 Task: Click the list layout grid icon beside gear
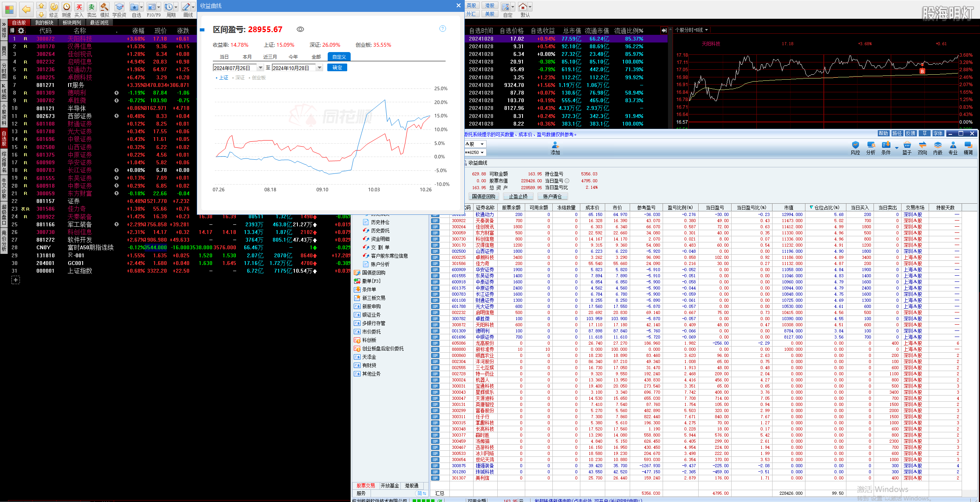pos(12,31)
